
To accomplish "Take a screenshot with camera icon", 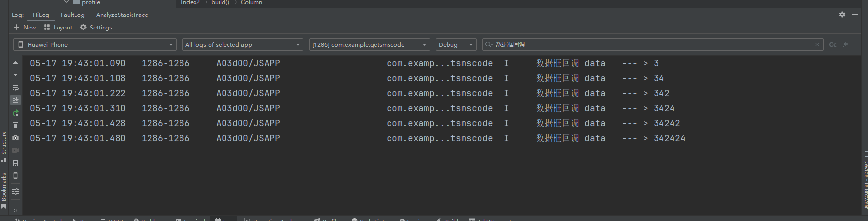I will point(15,138).
